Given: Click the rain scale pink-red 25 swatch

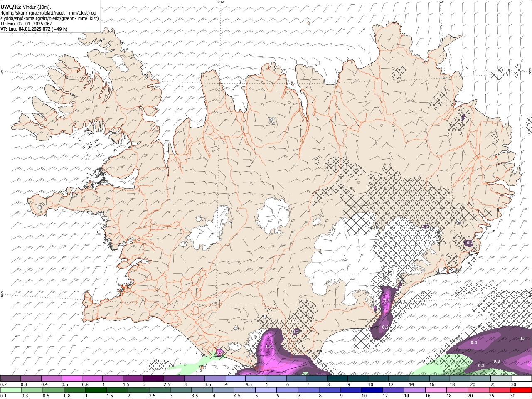Looking at the screenshot, I should [500, 390].
